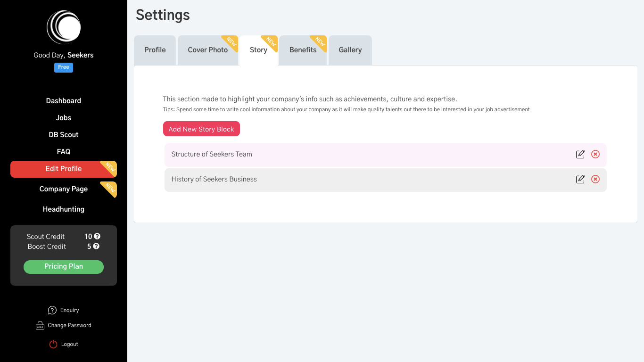Open Company Page from sidebar
Screen dimensions: 644x362
click(64, 189)
